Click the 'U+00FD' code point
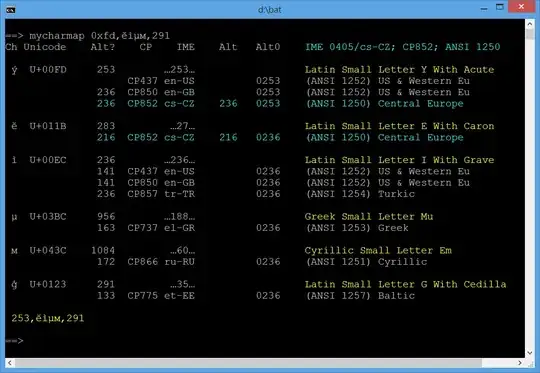 [x=48, y=70]
